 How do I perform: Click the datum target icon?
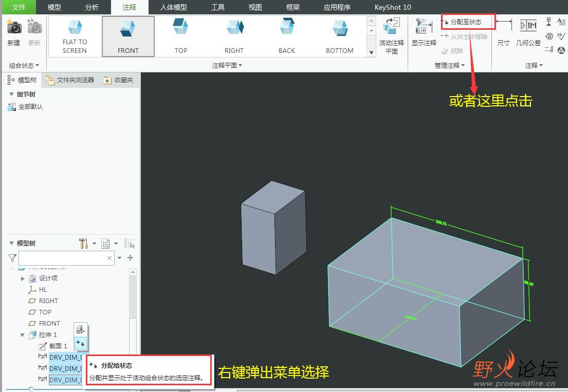[549, 36]
